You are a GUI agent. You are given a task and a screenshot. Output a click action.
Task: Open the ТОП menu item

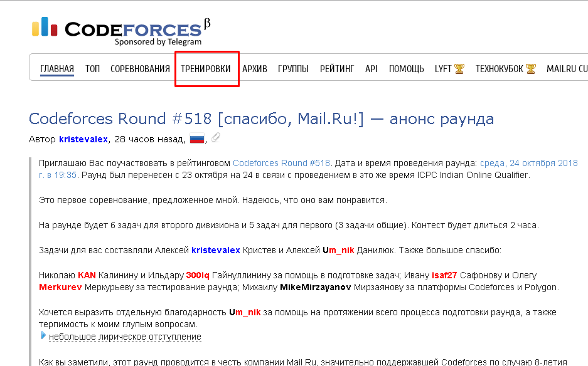(x=92, y=69)
